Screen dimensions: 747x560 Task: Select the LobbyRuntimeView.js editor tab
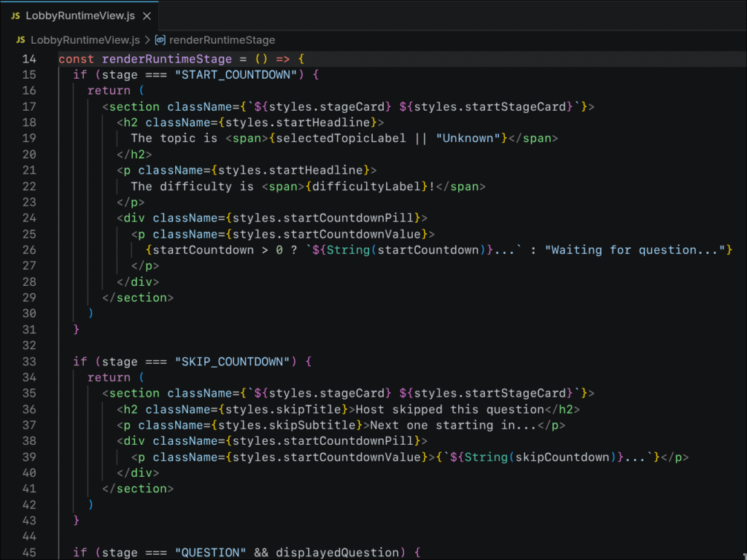(x=79, y=16)
